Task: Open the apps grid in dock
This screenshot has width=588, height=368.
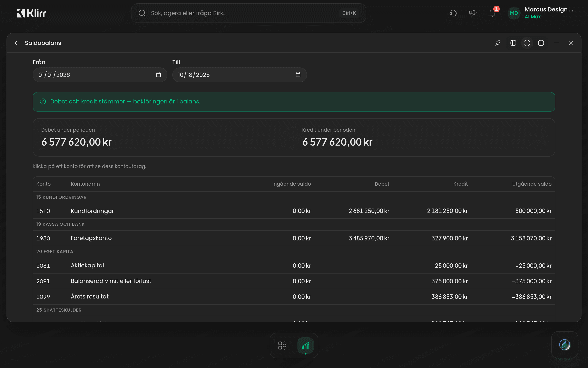Action: pyautogui.click(x=282, y=345)
